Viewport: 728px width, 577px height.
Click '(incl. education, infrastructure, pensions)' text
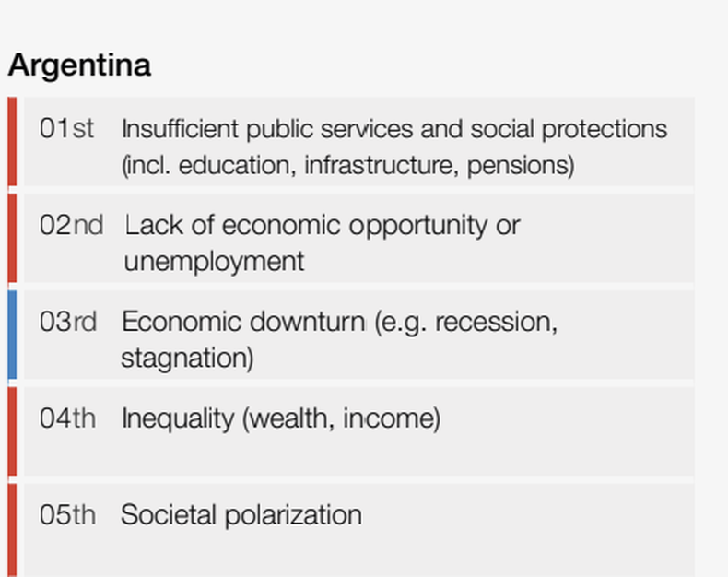(x=348, y=165)
